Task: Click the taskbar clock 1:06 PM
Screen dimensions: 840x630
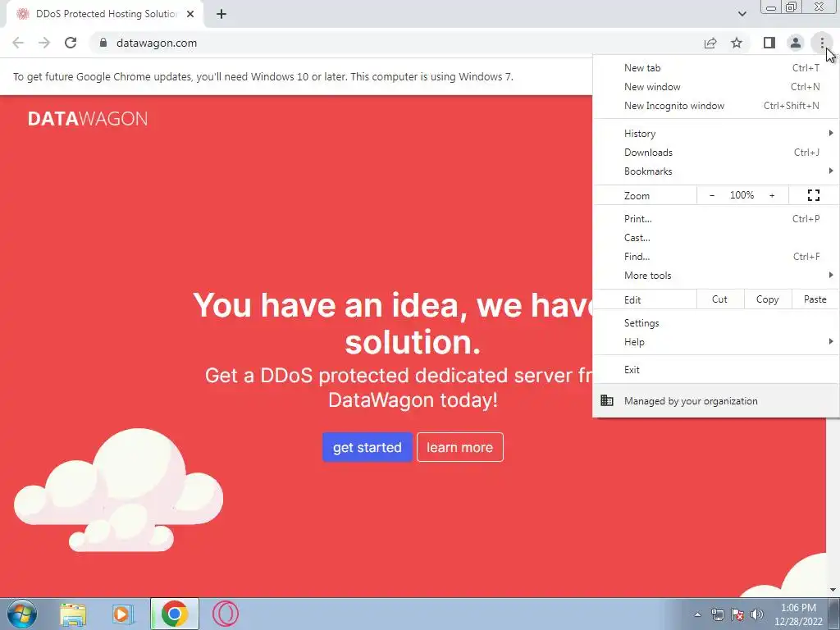Action: point(798,614)
